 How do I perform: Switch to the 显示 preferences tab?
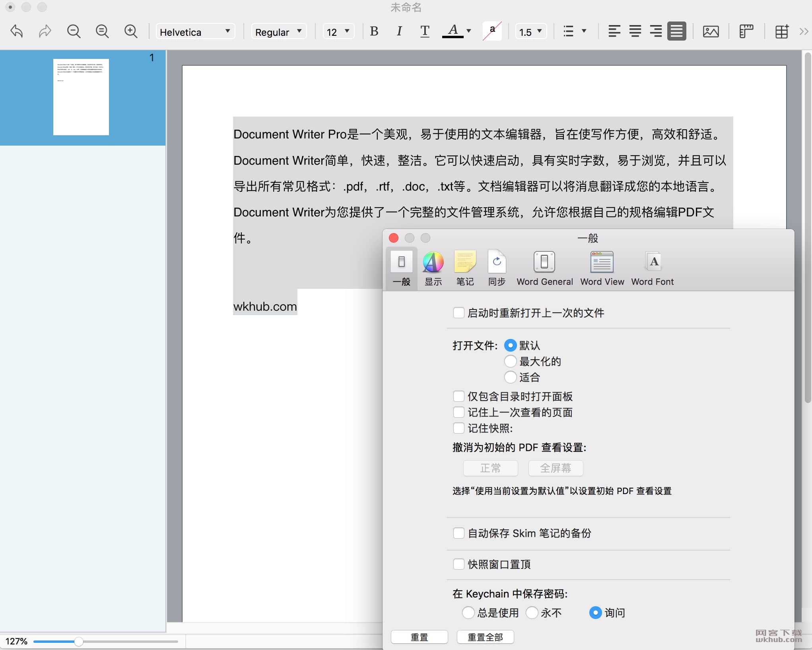(433, 269)
